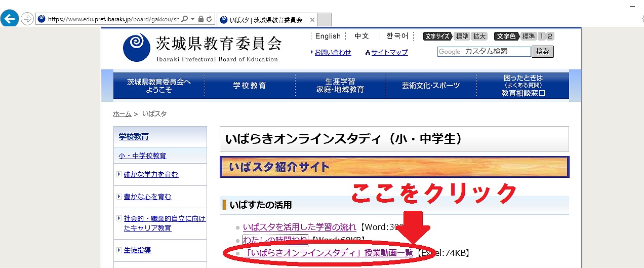This screenshot has width=644, height=268.
Task: Open 「いばらきオンラインスタディ」授業動画一覧 link
Action: (328, 253)
